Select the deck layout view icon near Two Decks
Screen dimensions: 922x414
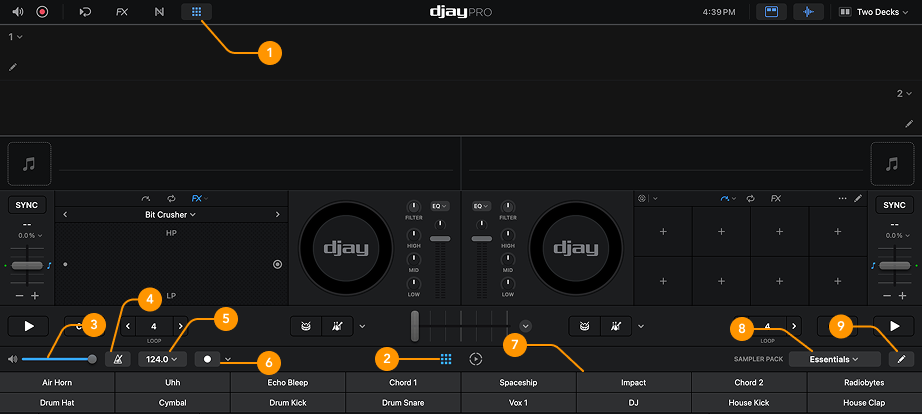(771, 12)
